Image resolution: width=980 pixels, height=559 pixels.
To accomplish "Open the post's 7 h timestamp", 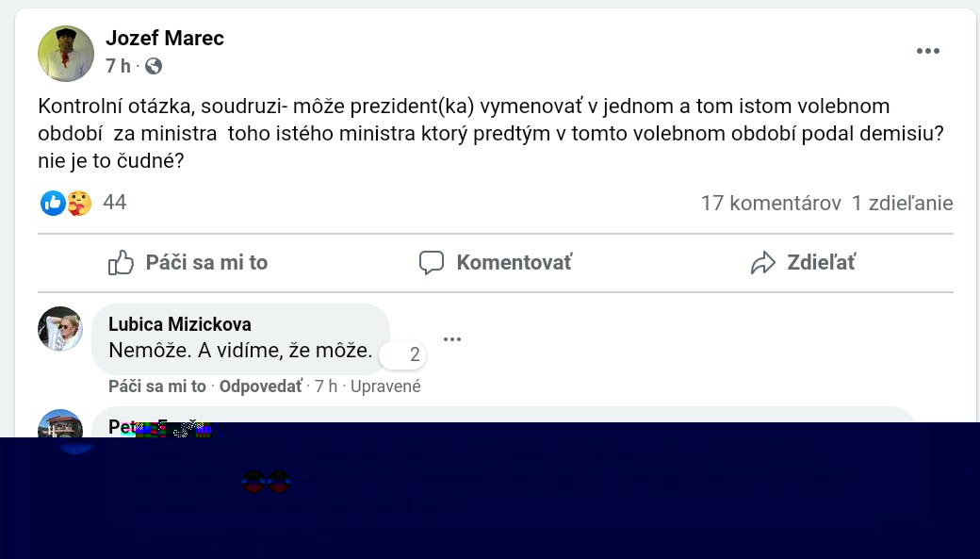I will 118,66.
